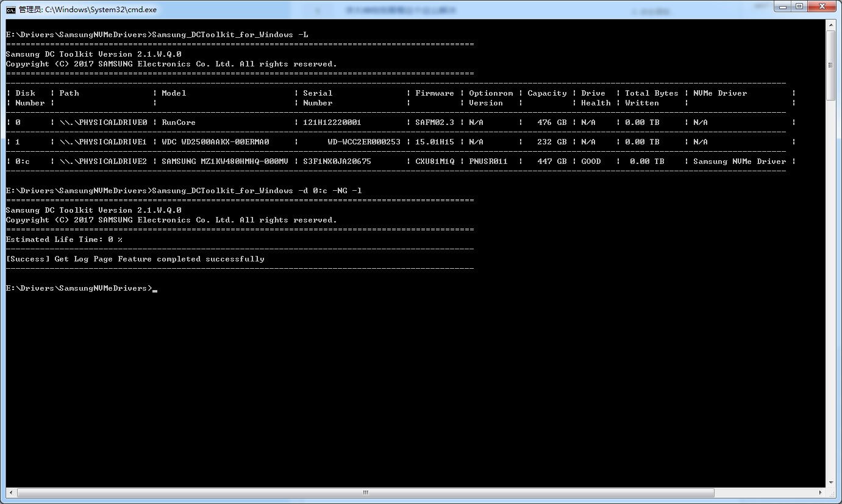
Task: Click firmware value SAFM02.3
Action: point(435,122)
